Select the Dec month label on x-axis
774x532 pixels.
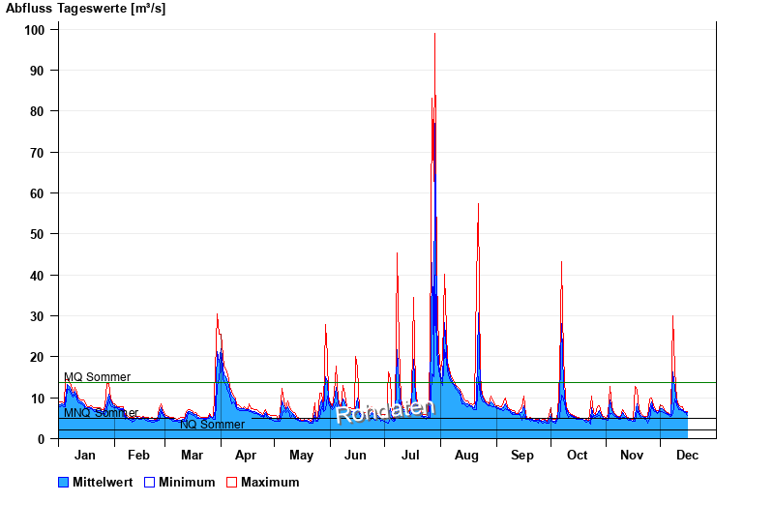coord(687,456)
